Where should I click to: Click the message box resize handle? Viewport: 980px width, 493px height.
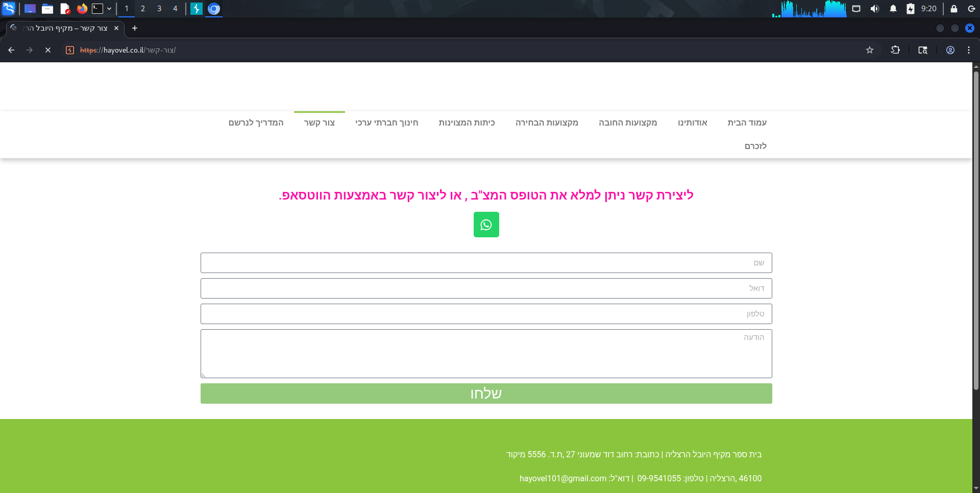[203, 375]
